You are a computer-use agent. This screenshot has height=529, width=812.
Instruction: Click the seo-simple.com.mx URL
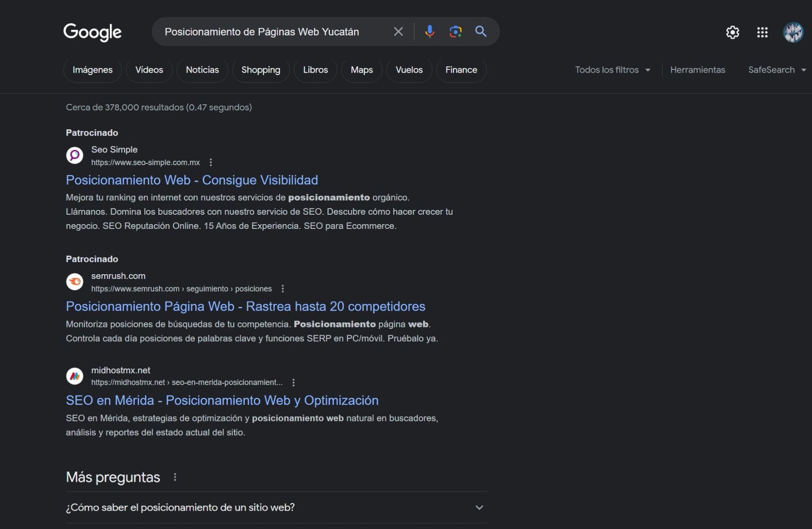146,162
